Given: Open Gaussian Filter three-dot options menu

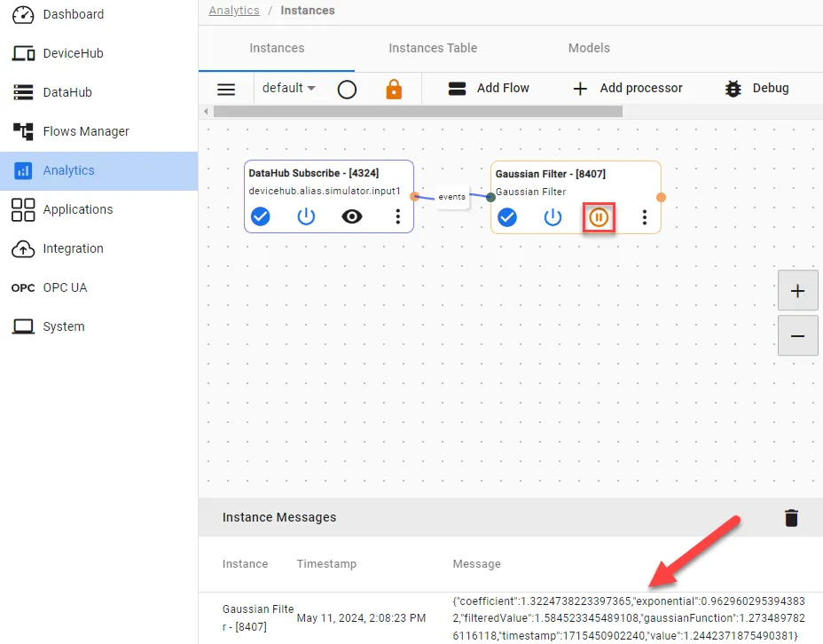Looking at the screenshot, I should click(645, 216).
